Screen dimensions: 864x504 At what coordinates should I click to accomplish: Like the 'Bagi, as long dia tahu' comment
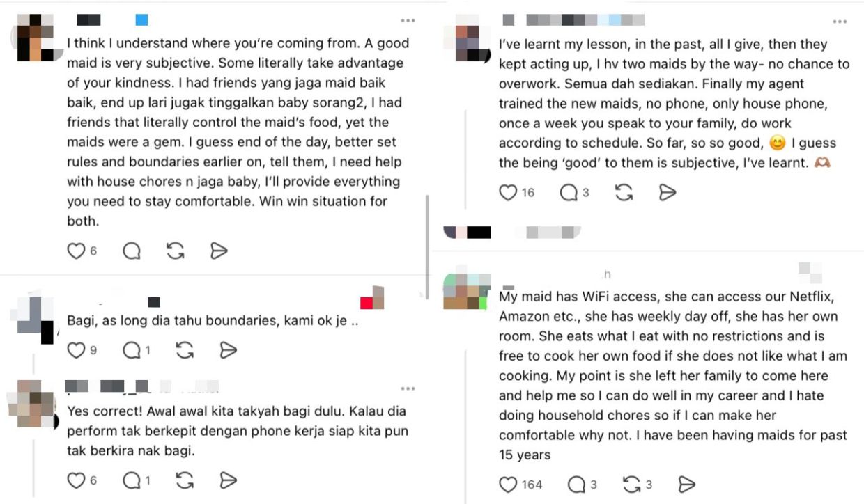pos(76,350)
